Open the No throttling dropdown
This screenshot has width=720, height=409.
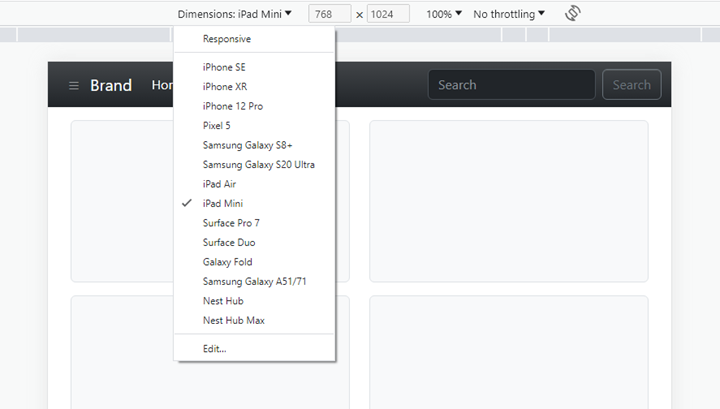(509, 14)
